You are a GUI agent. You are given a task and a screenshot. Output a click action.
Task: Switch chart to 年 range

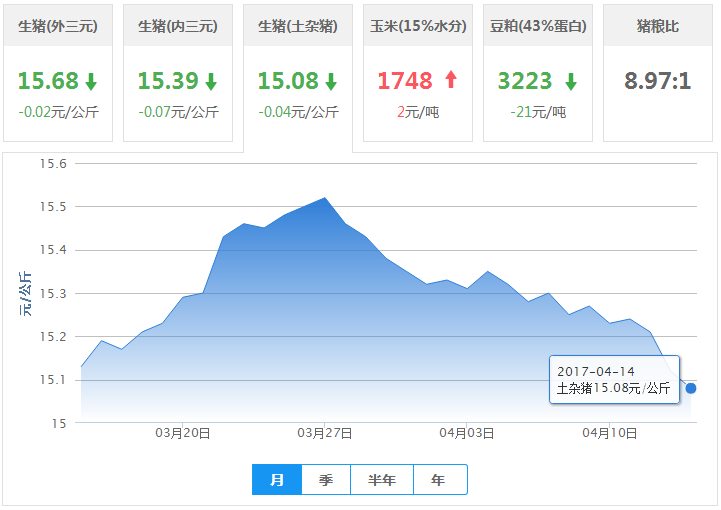439,480
